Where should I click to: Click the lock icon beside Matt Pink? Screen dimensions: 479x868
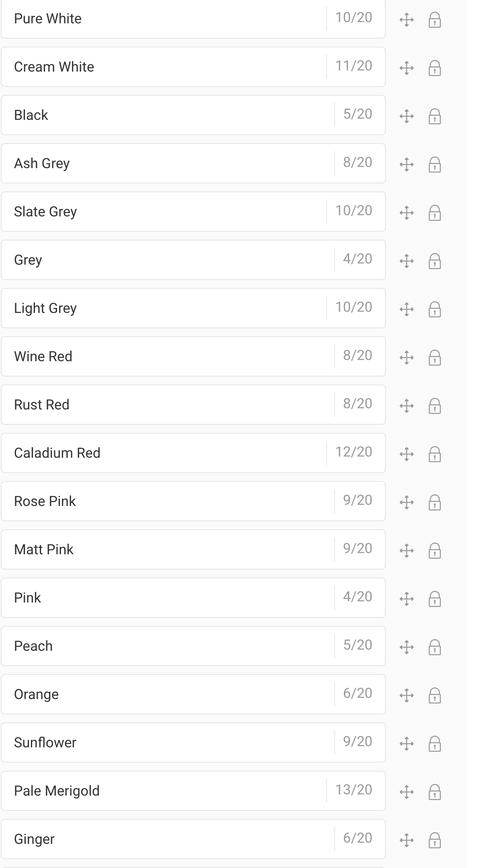click(x=435, y=551)
